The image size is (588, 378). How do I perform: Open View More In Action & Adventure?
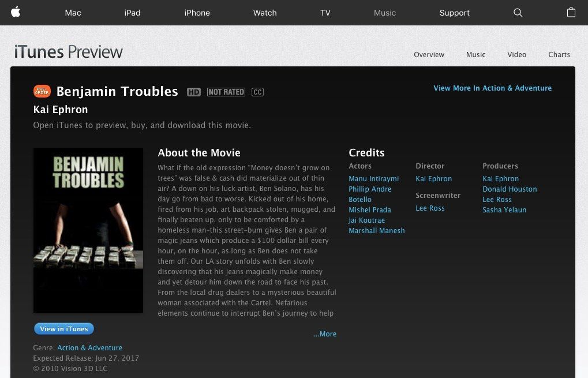tap(492, 88)
